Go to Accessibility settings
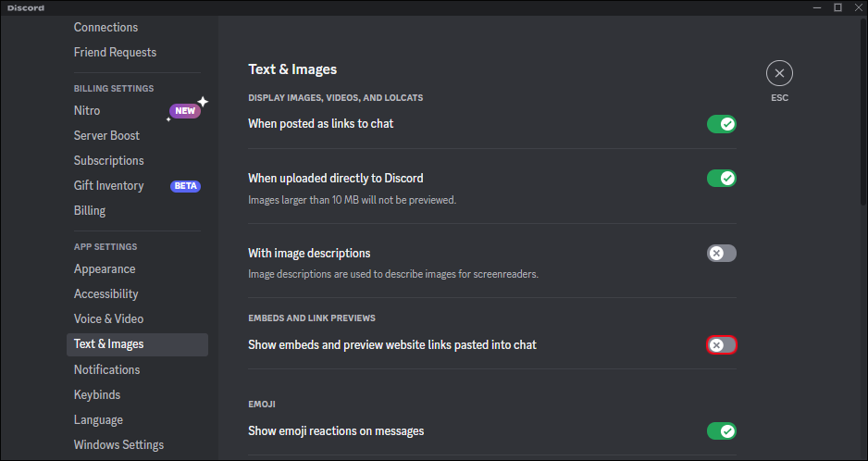Viewport: 868px width, 461px height. pyautogui.click(x=106, y=294)
